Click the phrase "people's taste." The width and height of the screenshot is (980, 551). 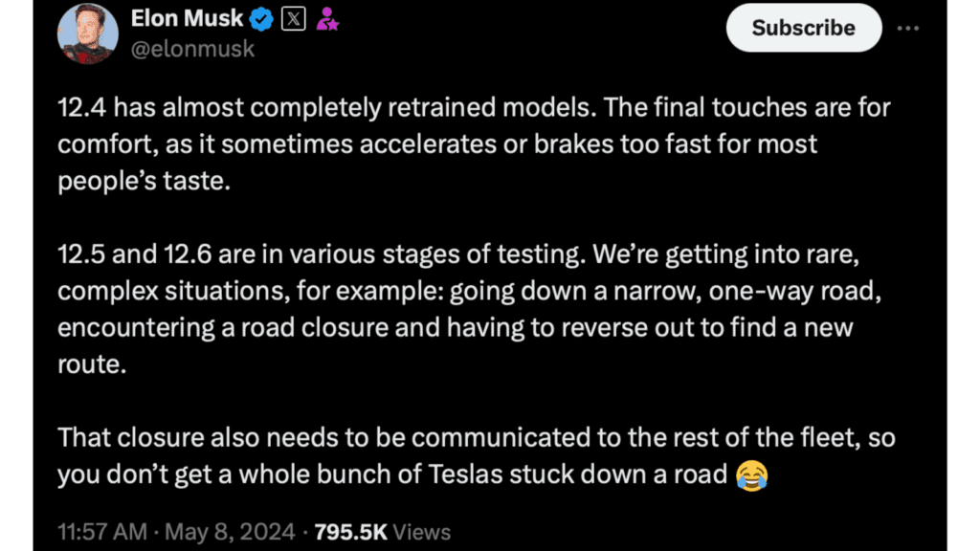point(145,182)
